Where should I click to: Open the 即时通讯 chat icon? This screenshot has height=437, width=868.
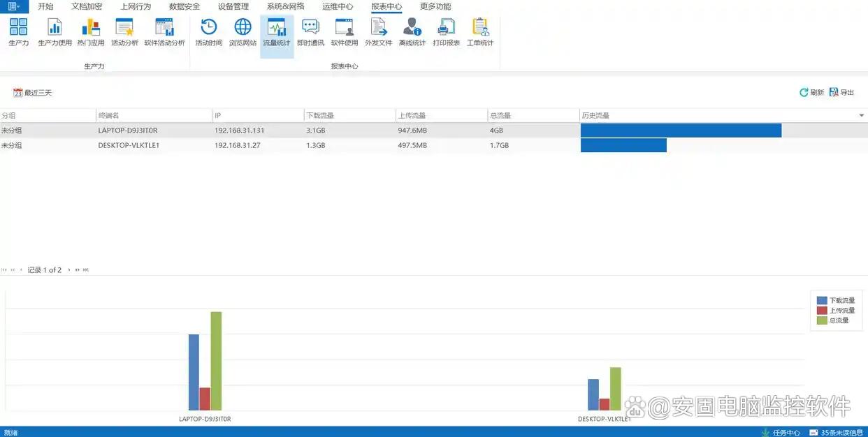(310, 32)
